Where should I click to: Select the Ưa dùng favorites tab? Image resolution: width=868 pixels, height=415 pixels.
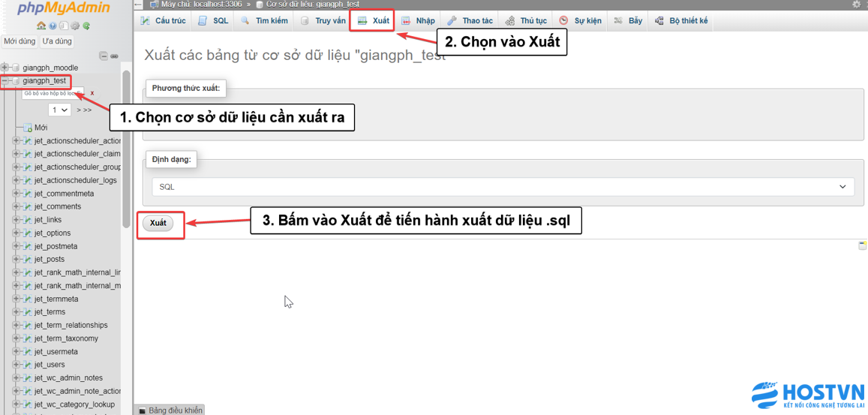(x=56, y=41)
